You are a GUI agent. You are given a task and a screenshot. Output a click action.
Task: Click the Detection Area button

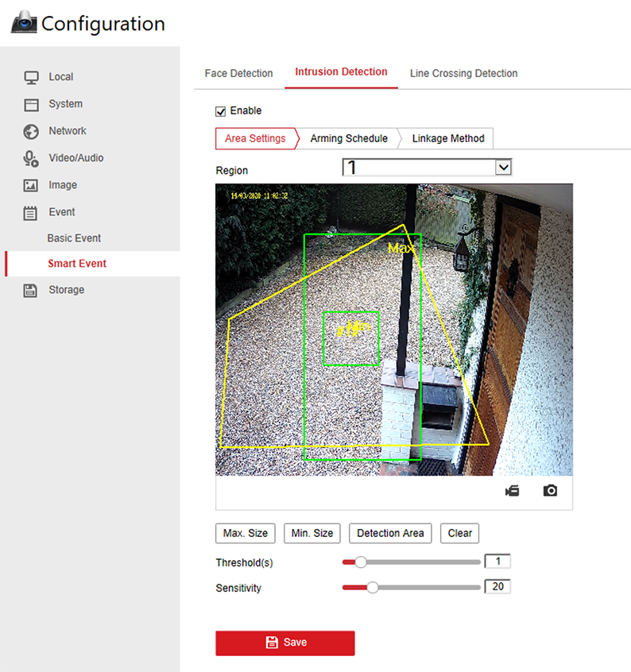390,533
